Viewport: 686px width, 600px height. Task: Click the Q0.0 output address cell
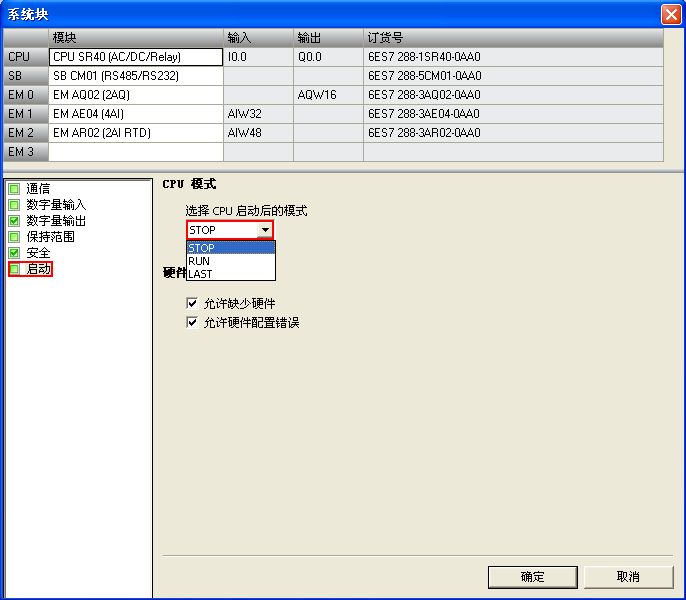[x=328, y=57]
